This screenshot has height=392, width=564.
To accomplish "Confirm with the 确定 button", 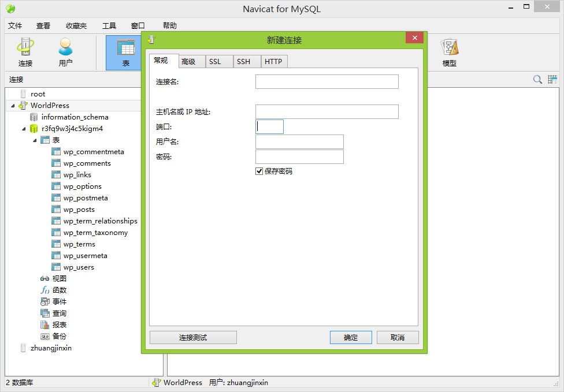I will [351, 337].
